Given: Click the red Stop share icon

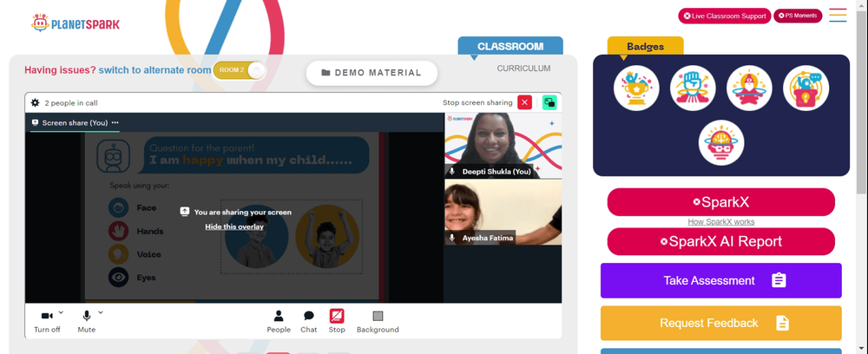Looking at the screenshot, I should point(337,316).
